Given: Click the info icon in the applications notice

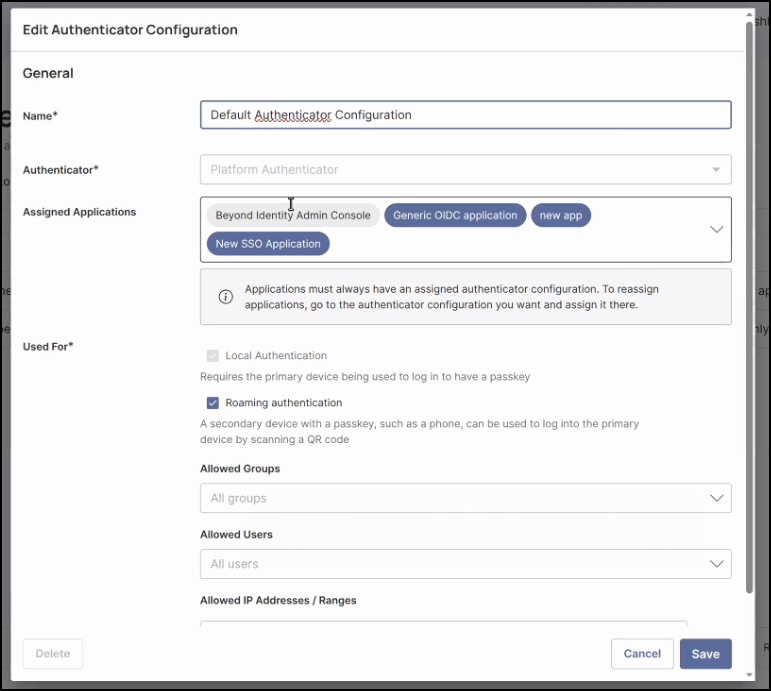Looking at the screenshot, I should tap(226, 297).
